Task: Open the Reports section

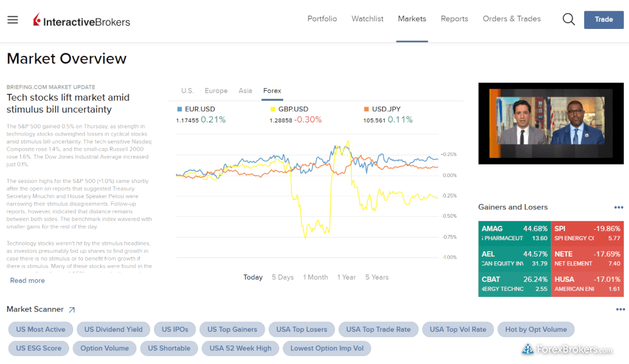Action: click(454, 19)
